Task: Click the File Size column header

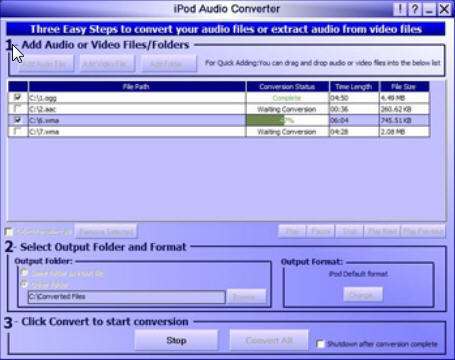Action: point(404,87)
